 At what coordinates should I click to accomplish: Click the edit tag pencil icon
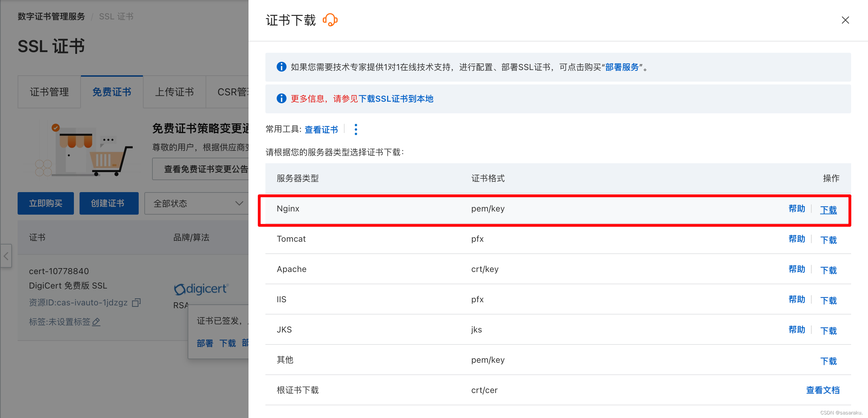tap(96, 322)
